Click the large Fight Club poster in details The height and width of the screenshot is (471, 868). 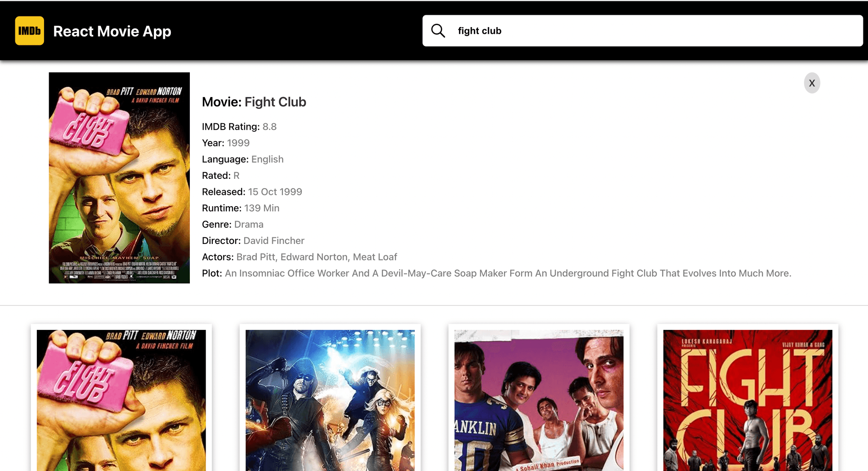119,178
